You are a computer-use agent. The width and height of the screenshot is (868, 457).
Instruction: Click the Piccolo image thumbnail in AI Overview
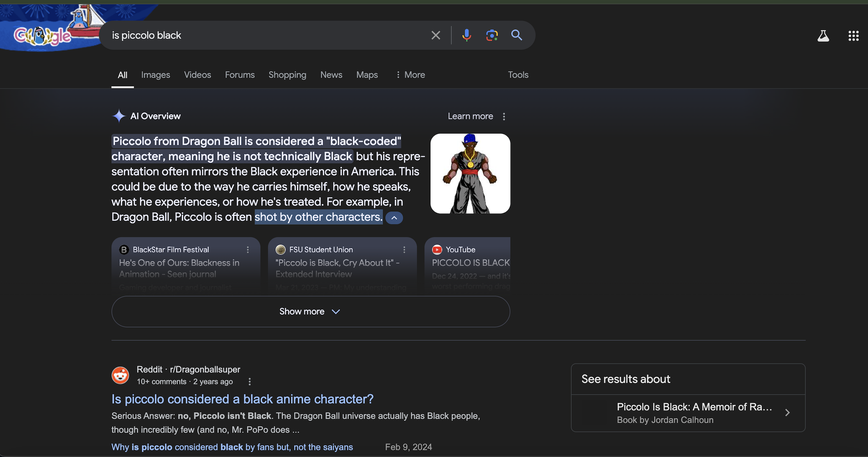(x=470, y=173)
